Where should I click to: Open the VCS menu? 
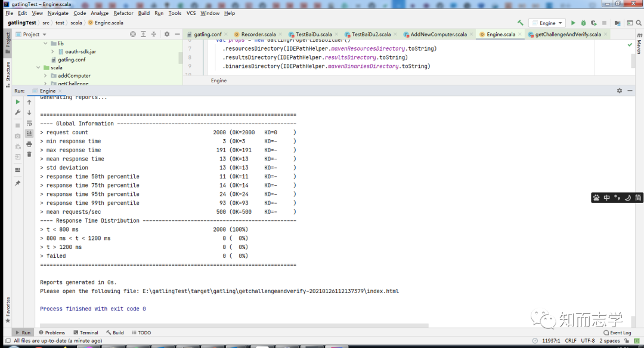(191, 13)
